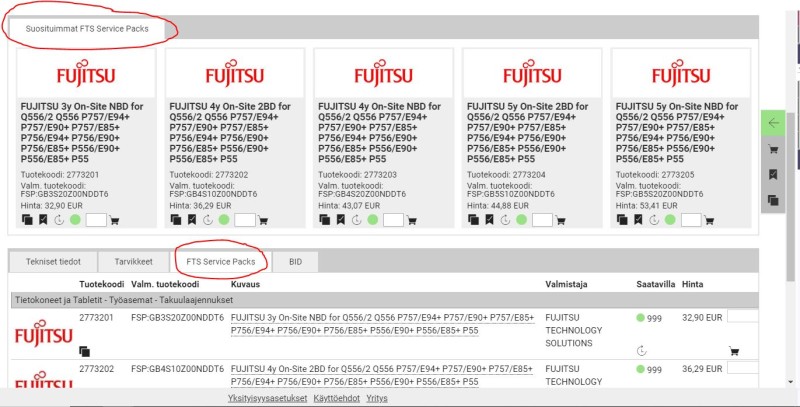The image size is (800, 407).
Task: Click quantity field on product 2773203 card
Action: pos(393,220)
